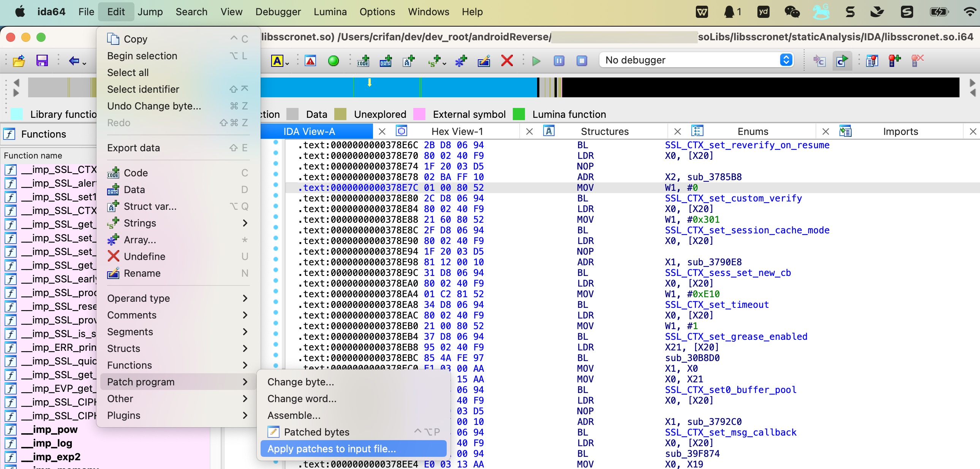Click the Structures tab icon

pos(548,131)
